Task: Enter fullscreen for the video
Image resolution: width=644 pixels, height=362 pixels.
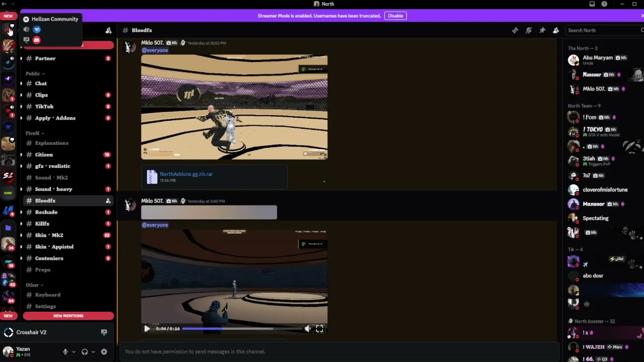Action: (319, 329)
